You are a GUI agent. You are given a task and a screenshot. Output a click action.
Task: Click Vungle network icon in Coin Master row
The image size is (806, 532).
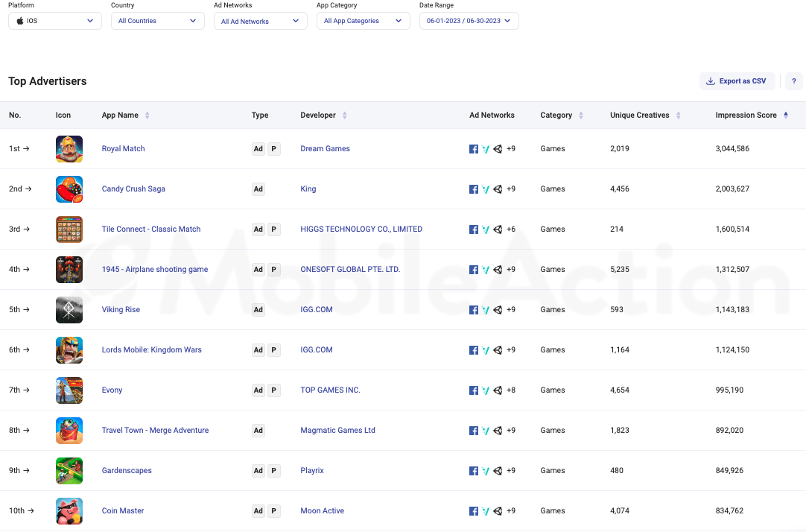(x=486, y=511)
